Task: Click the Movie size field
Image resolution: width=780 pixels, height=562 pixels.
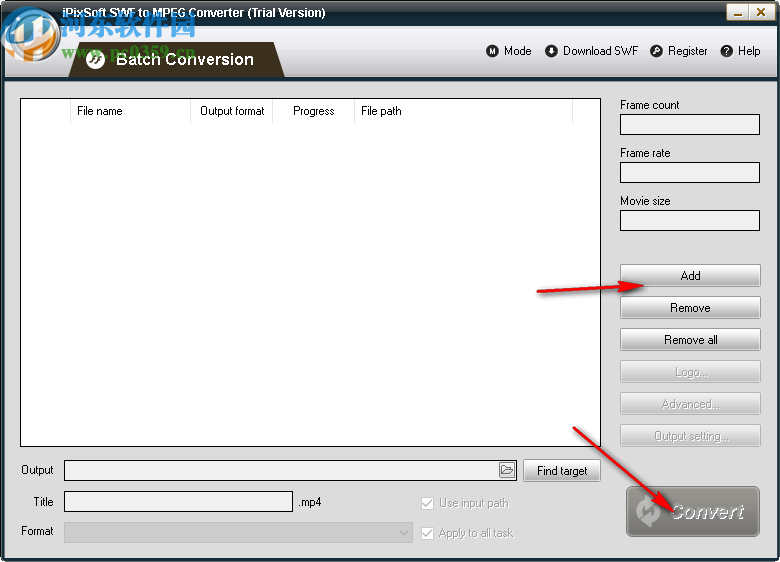Action: point(689,220)
